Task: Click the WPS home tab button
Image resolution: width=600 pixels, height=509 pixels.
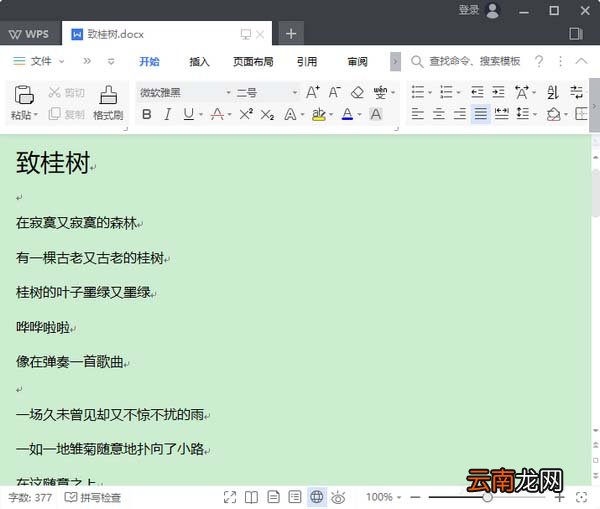Action: point(29,34)
